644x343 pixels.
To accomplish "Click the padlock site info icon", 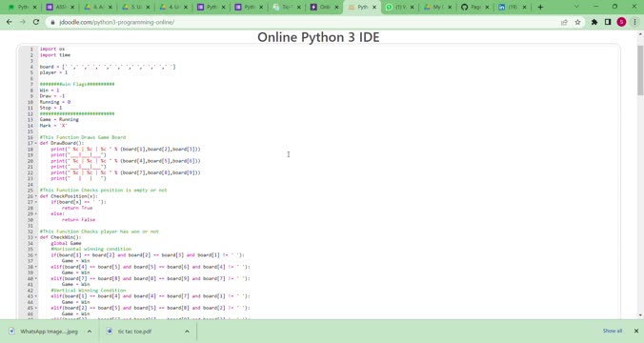I will (52, 22).
